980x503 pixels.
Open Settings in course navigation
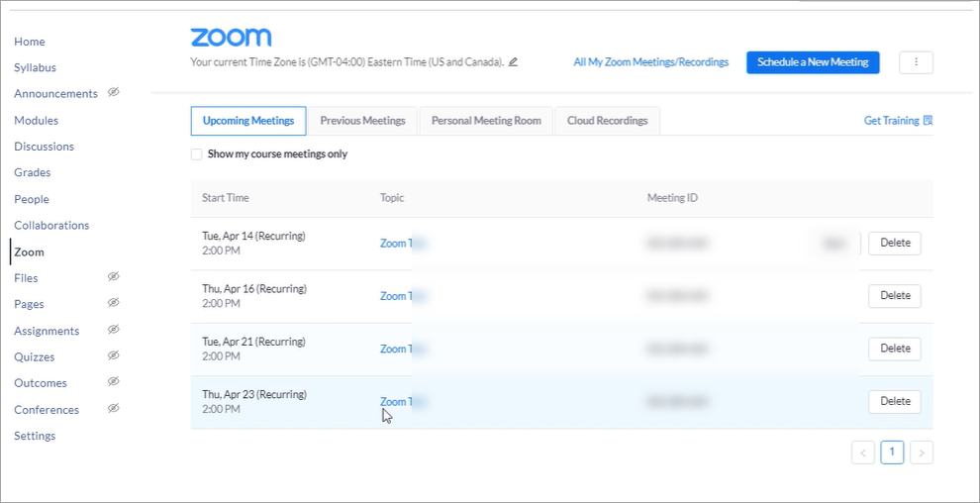point(35,436)
